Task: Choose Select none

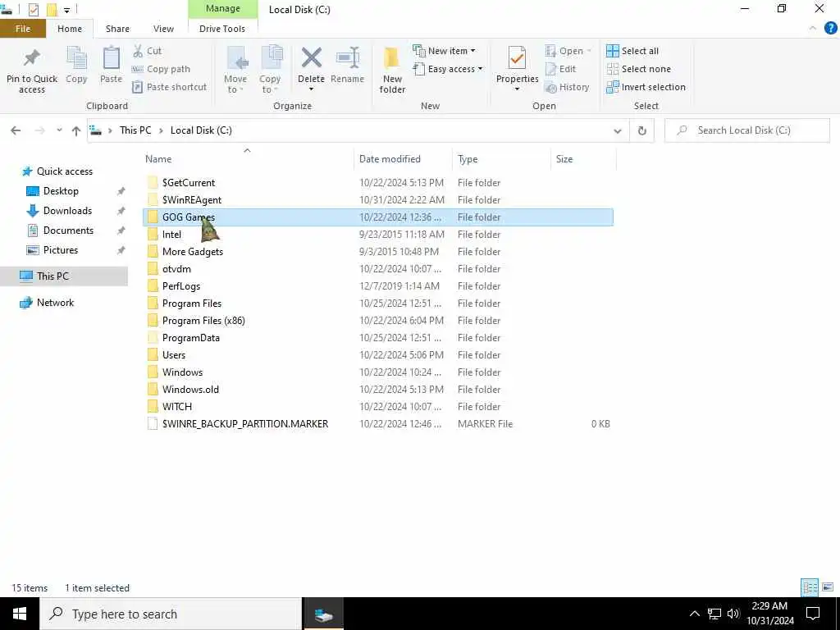Action: 638,69
